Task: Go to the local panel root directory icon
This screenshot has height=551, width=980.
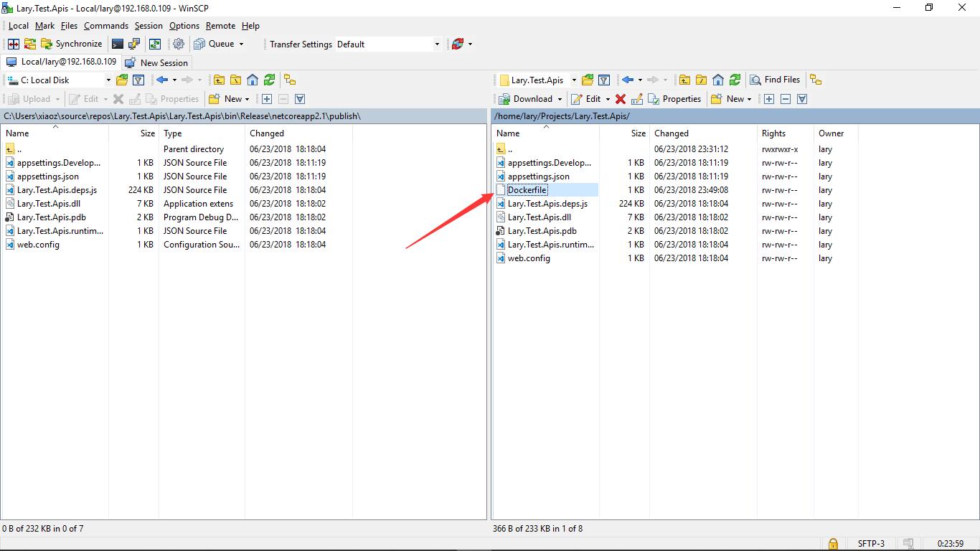Action: [235, 80]
